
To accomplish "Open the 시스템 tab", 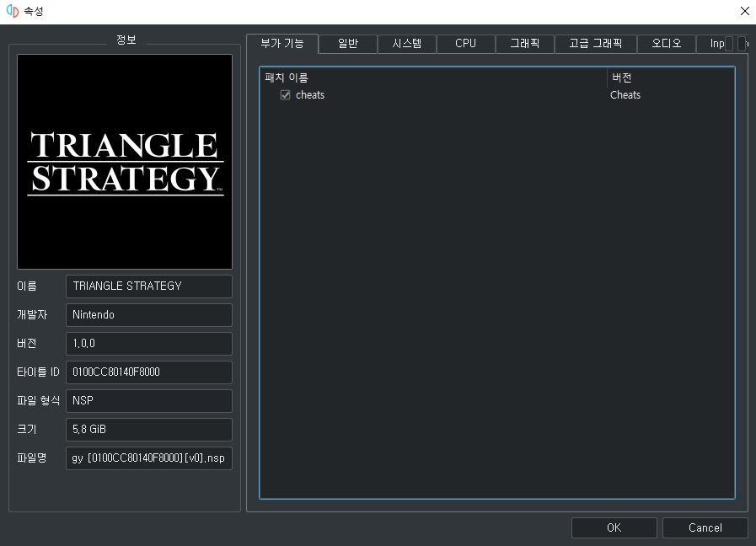I will click(407, 44).
